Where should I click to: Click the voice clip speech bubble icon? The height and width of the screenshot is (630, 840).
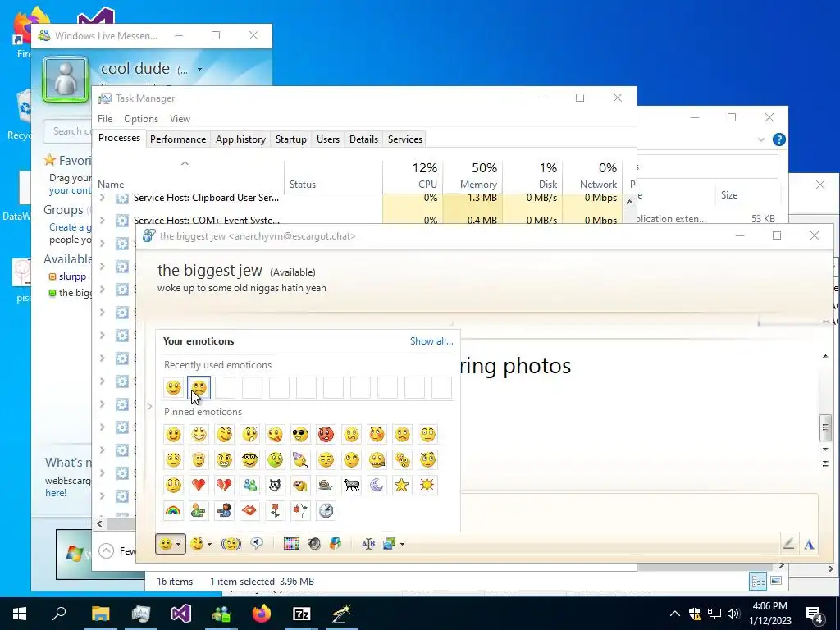pos(257,544)
